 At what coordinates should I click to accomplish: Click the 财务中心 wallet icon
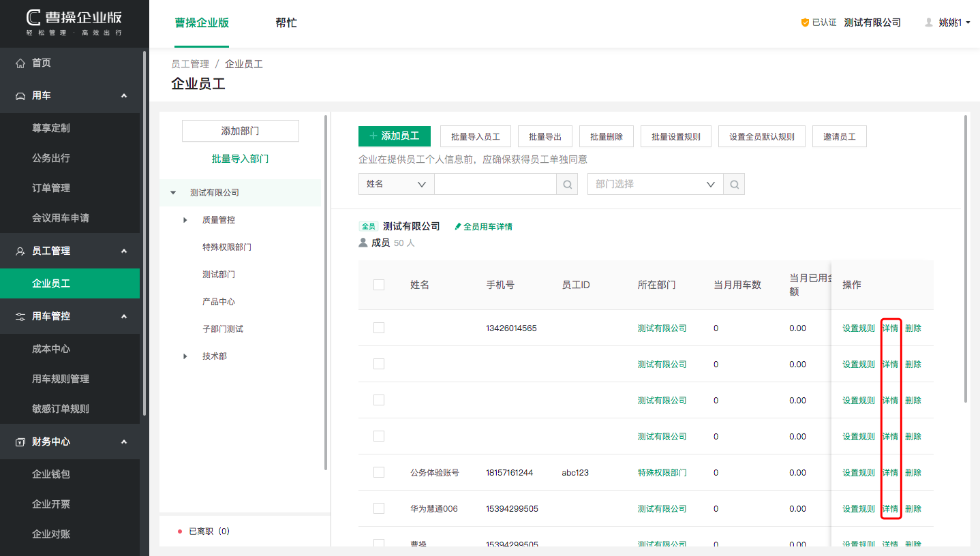20,442
